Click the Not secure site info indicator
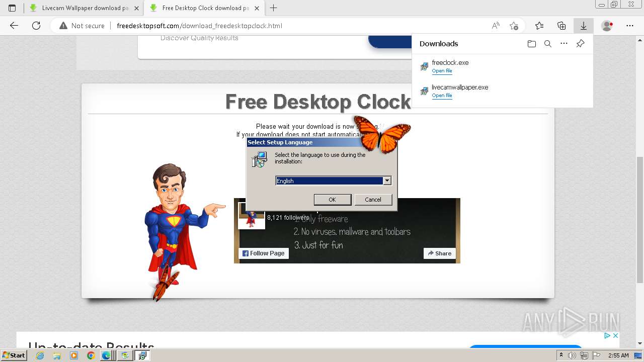 pyautogui.click(x=82, y=26)
